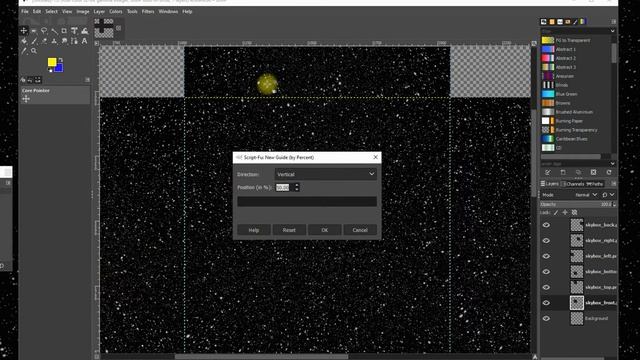Screen dimensions: 640x360
Task: Open the Image menu
Action: (82, 11)
